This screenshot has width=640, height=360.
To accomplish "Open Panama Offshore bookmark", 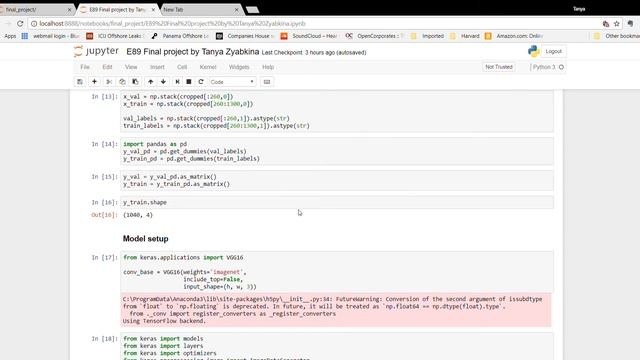I will coord(180,36).
